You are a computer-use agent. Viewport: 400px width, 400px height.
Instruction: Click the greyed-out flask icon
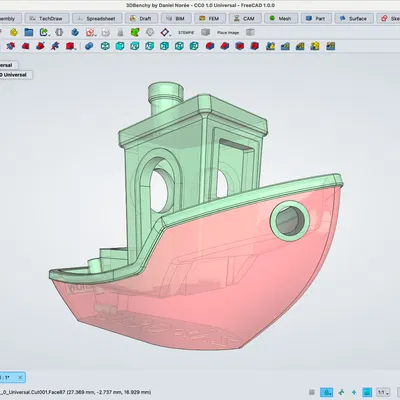pyautogui.click(x=120, y=32)
